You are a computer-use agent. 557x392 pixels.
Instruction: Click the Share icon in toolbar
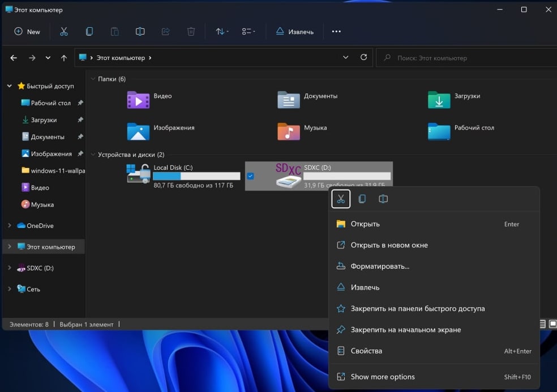coord(165,32)
